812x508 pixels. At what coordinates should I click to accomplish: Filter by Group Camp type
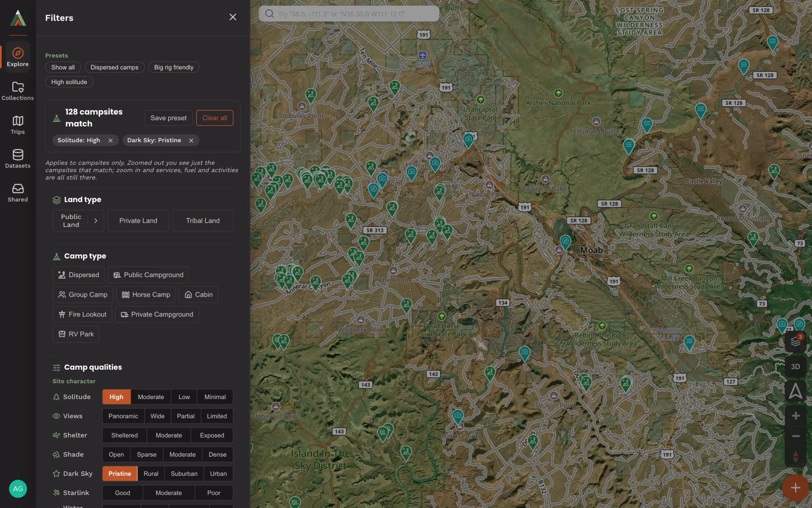coord(83,295)
